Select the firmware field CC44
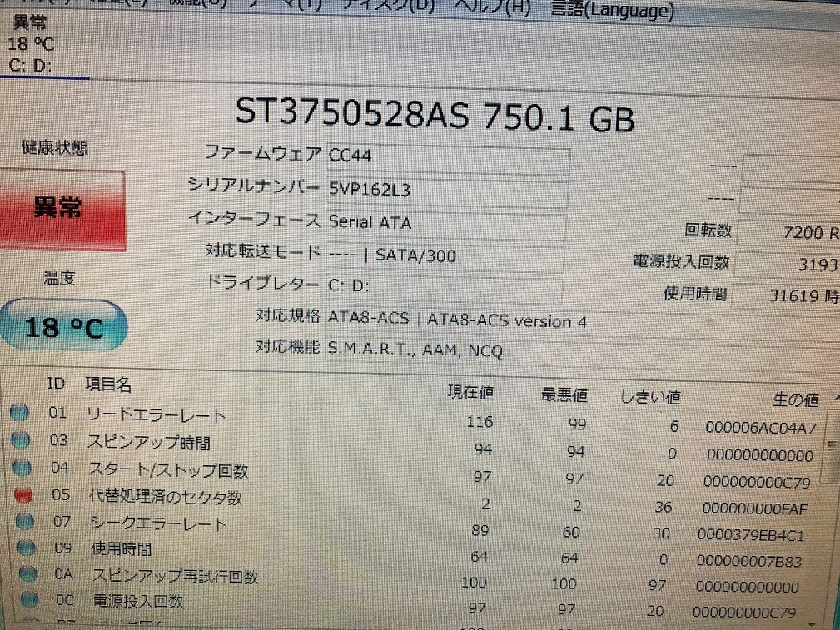The width and height of the screenshot is (840, 630). pyautogui.click(x=448, y=160)
